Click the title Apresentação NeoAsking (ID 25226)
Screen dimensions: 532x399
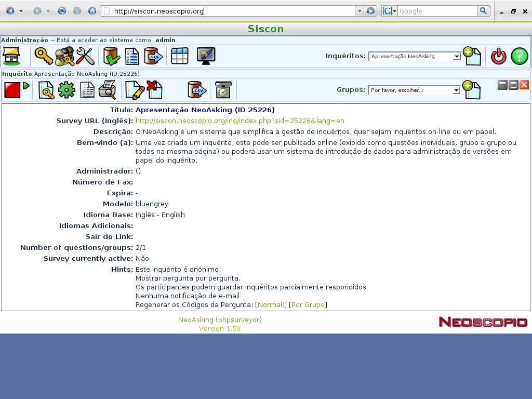pyautogui.click(x=205, y=110)
